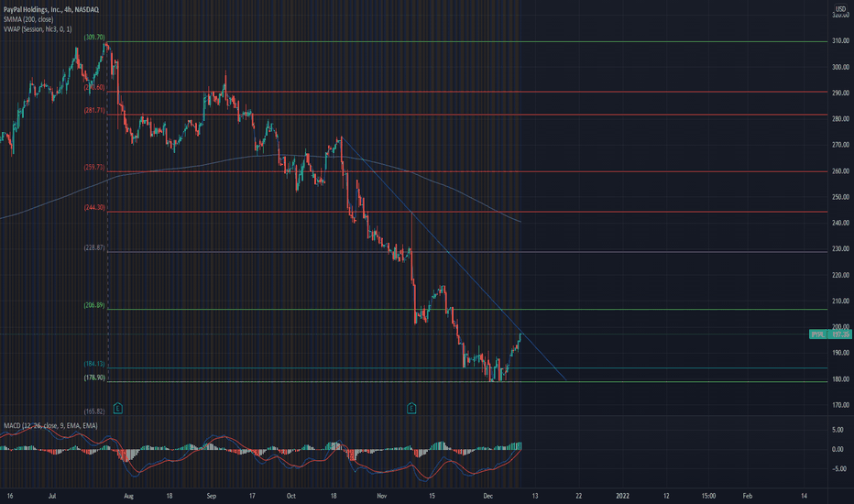
Task: Click the 2022 label on time axis
Action: pyautogui.click(x=622, y=496)
